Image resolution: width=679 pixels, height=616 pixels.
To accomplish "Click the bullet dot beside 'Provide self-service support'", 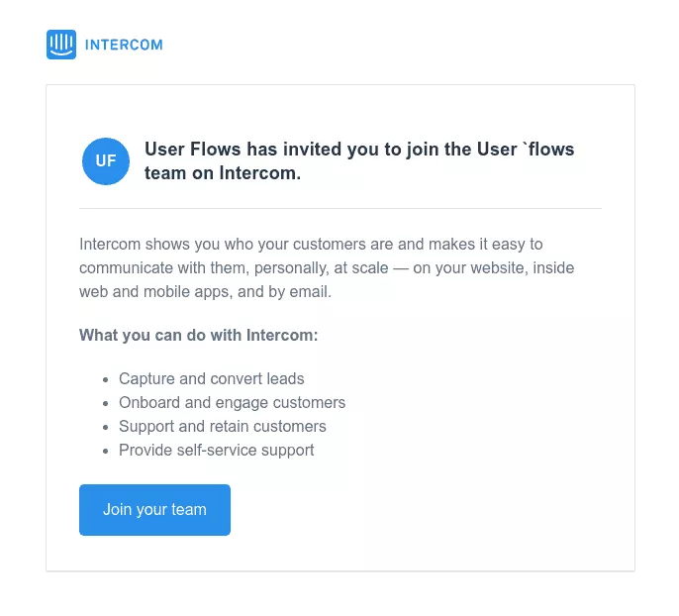I will tap(106, 451).
